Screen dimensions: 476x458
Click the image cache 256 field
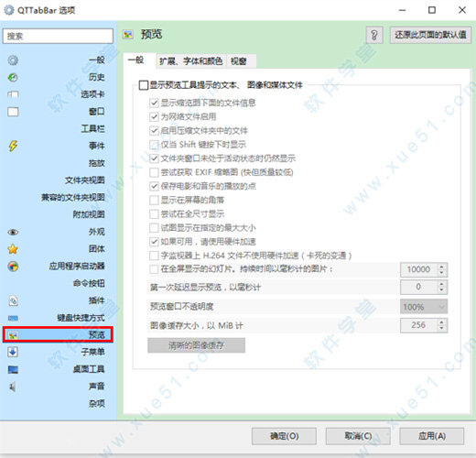coord(418,325)
